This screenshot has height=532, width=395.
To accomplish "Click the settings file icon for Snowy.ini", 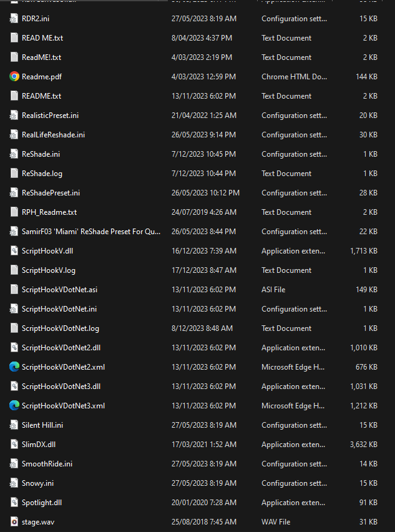I will click(x=14, y=483).
